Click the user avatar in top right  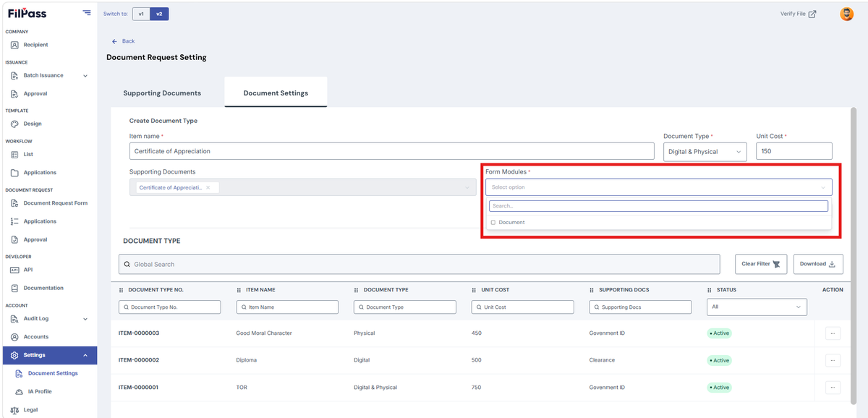coord(846,14)
